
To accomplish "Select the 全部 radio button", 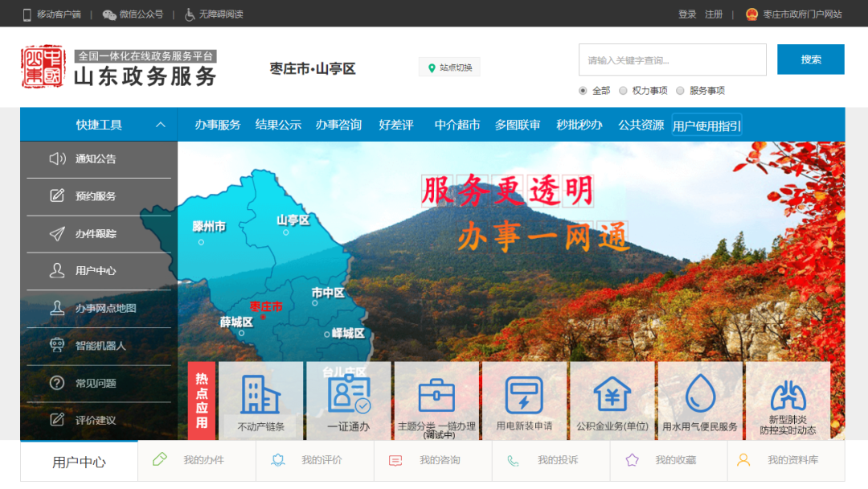I will (x=583, y=91).
